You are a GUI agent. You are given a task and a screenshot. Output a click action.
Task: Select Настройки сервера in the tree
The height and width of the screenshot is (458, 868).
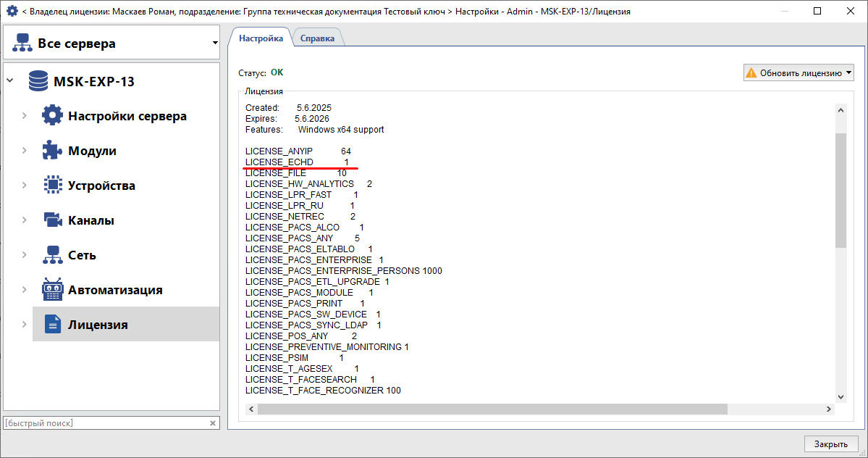pos(127,116)
